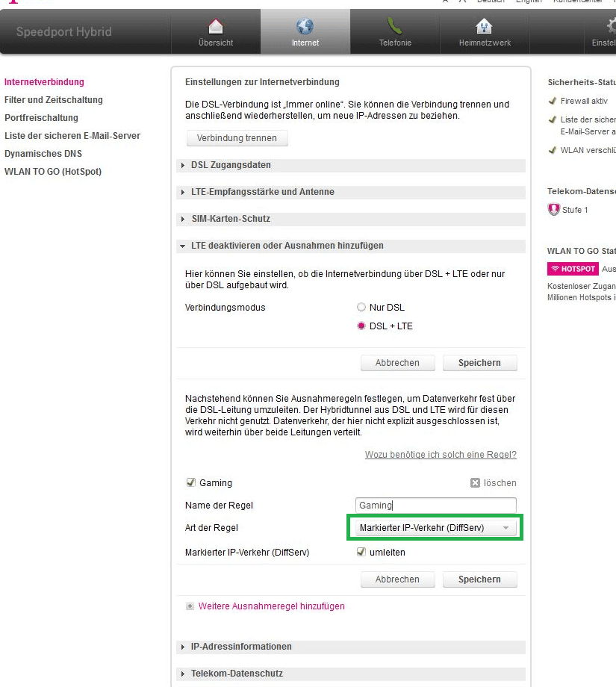Open the Übersicht house icon
This screenshot has width=616, height=687.
pos(216,27)
